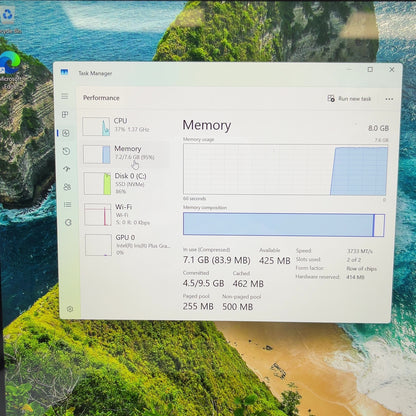416x416 pixels.
Task: Open the Services sidebar icon
Action: click(x=68, y=222)
